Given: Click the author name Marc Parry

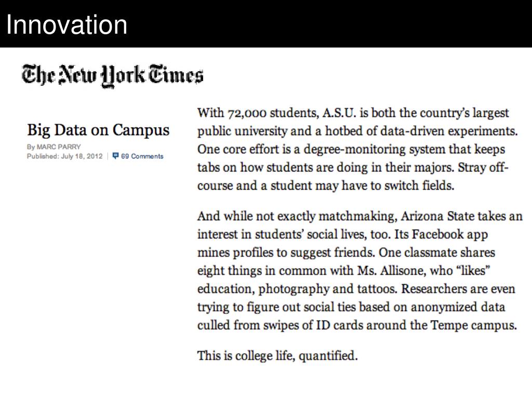Looking at the screenshot, I should [58, 147].
